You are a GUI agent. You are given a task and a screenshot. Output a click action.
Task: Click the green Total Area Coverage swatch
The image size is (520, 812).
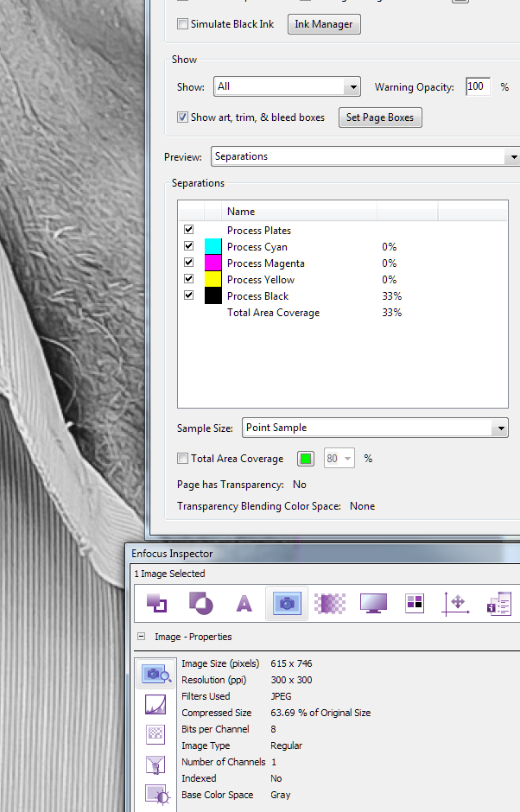[305, 459]
